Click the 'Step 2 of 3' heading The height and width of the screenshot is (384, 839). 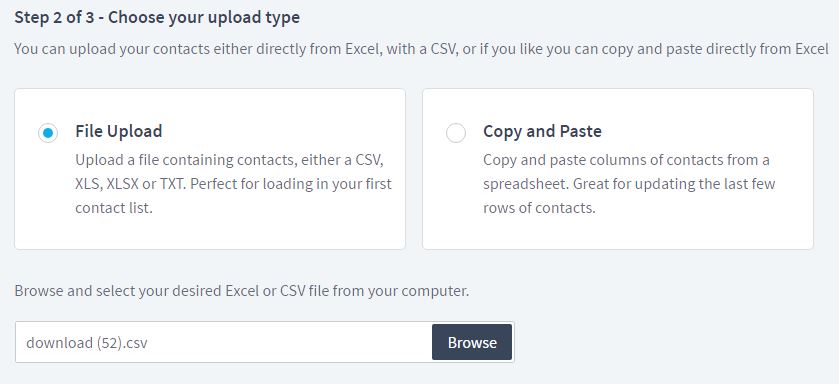click(157, 18)
